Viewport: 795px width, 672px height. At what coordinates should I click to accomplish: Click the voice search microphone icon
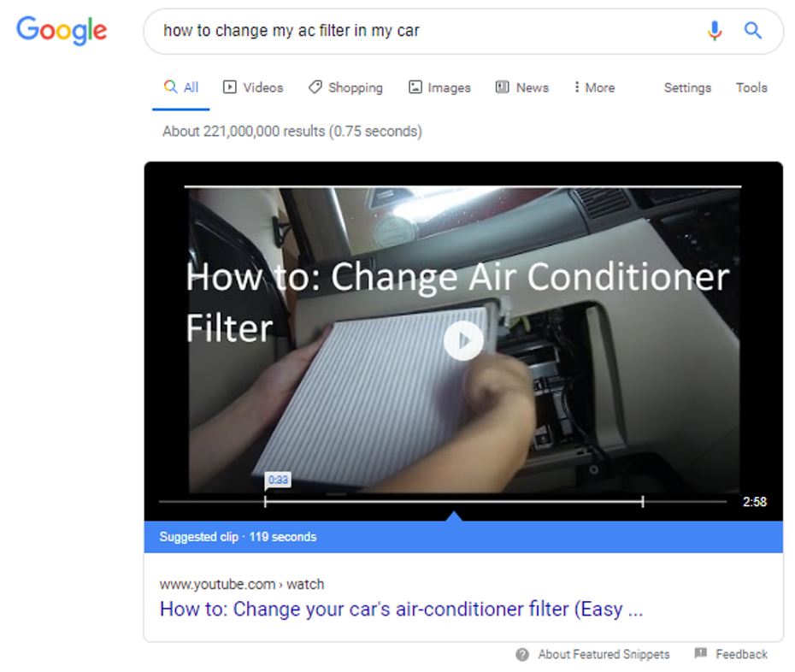click(715, 31)
